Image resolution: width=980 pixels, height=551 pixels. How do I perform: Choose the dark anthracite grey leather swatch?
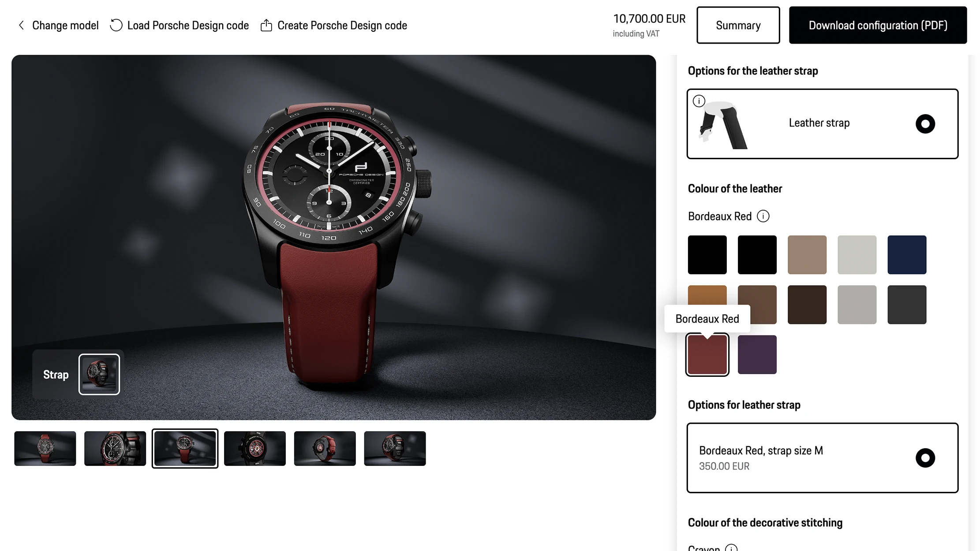pyautogui.click(x=907, y=305)
